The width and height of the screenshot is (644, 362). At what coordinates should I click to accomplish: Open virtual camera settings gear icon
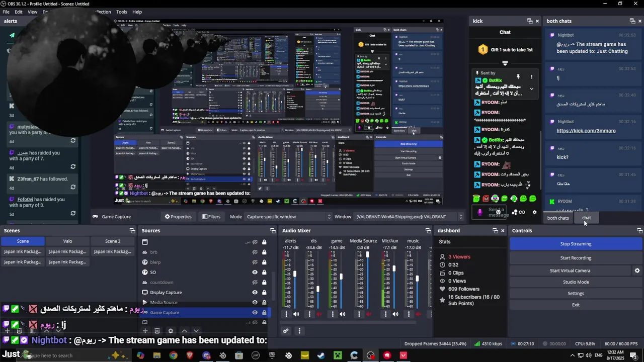[637, 270]
